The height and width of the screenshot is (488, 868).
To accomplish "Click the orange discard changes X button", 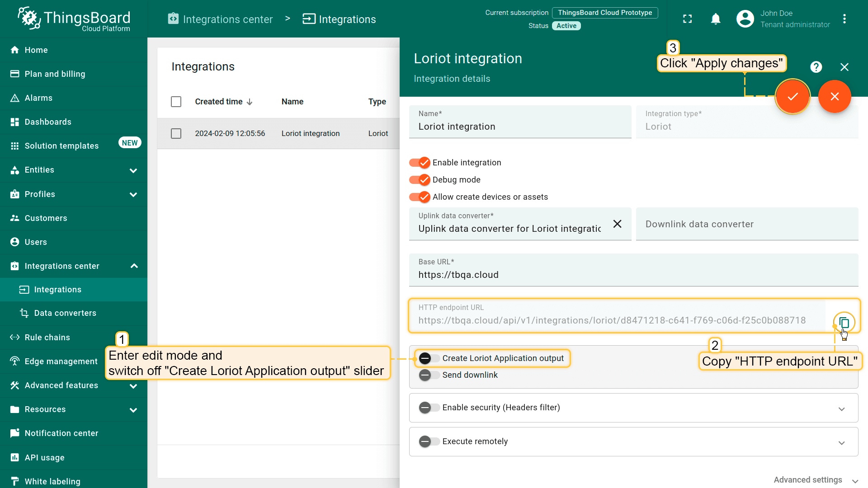I will 835,97.
